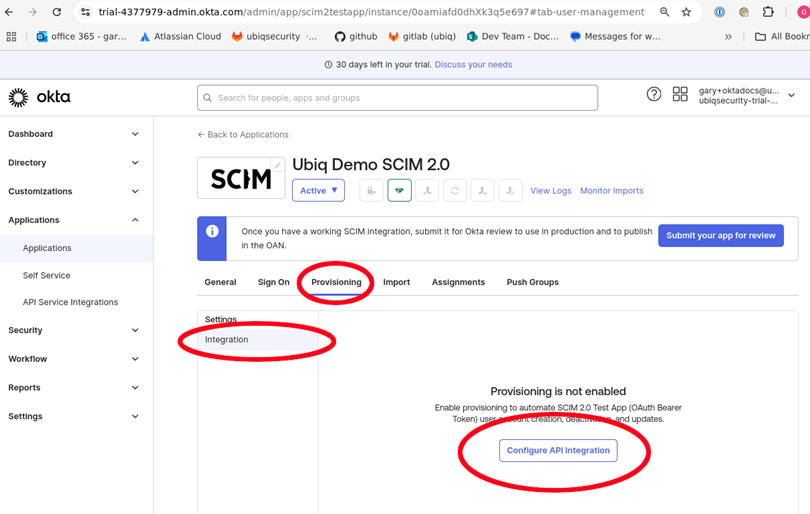Open the All Bookmarks folder
Screen dimensions: 810x514
coord(782,37)
